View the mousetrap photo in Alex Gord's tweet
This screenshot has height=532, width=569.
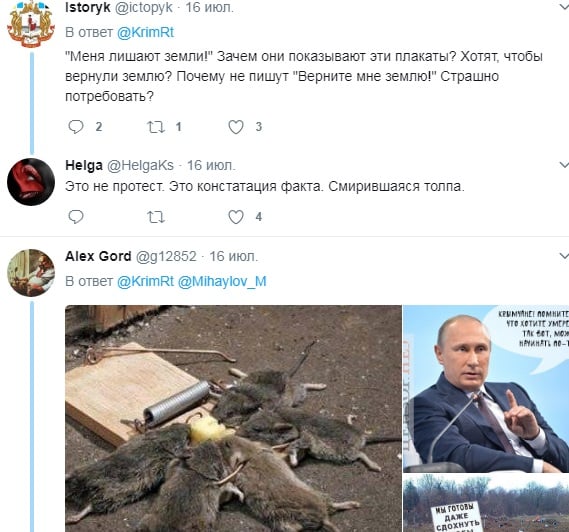coord(233,418)
